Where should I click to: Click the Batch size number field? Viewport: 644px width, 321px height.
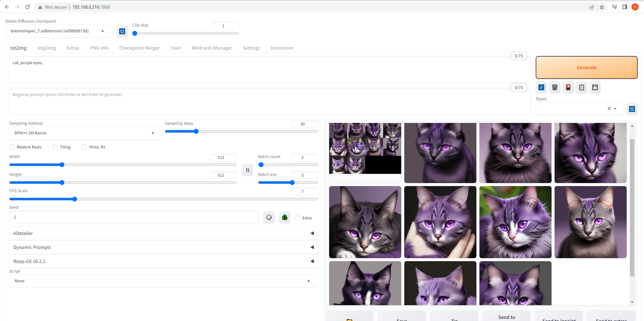click(x=305, y=175)
